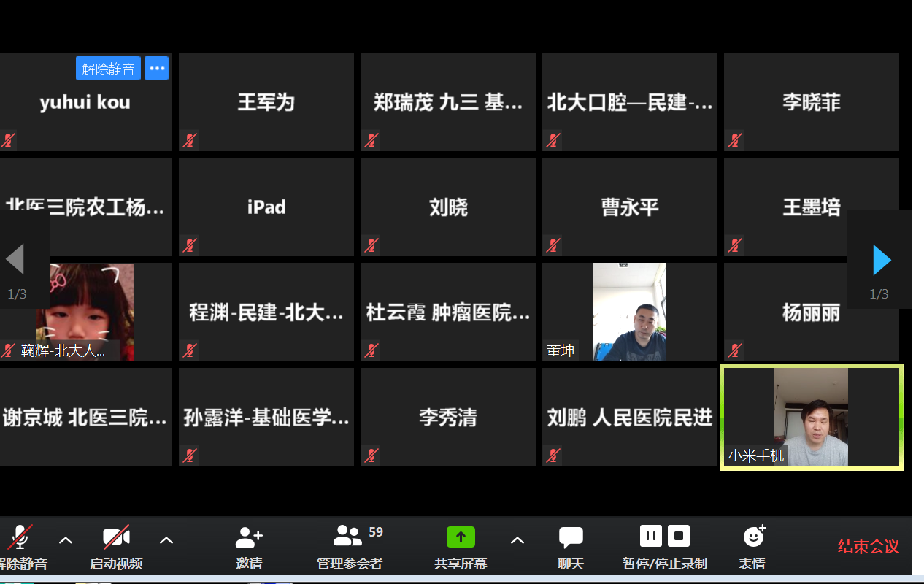Screen dimensions: 924x584
Task: Open the Reactions (表情) smiley icon
Action: click(753, 537)
